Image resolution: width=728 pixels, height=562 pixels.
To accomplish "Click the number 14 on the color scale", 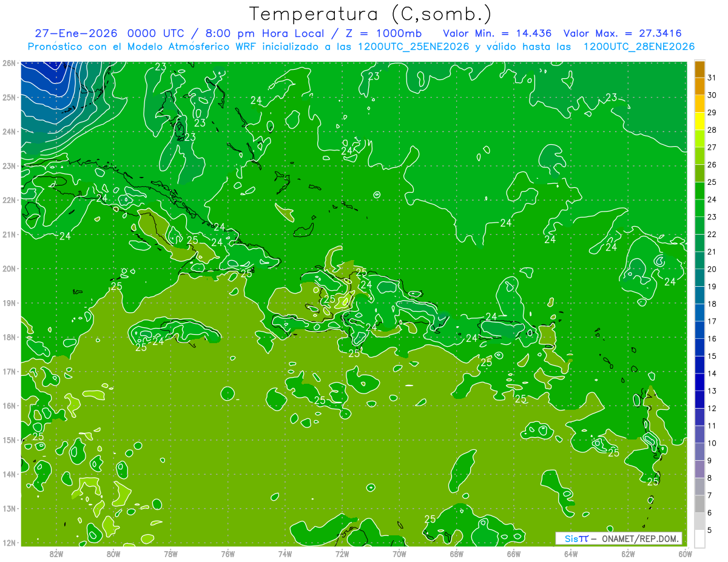I will [x=712, y=373].
